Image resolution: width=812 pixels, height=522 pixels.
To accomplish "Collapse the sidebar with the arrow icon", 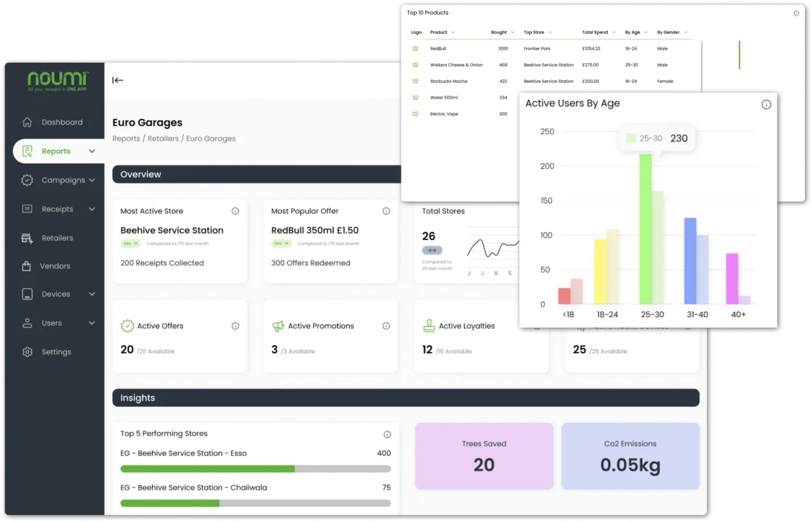I will [x=117, y=80].
